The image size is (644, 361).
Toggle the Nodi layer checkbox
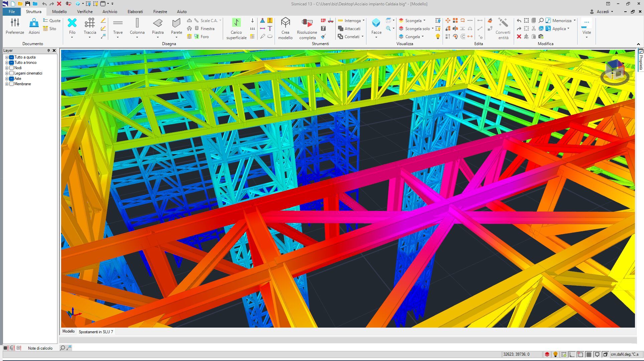(x=12, y=68)
